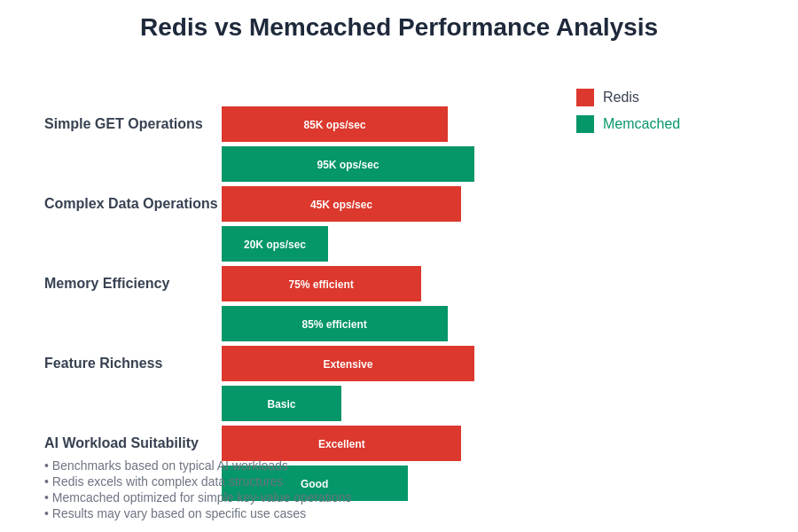Select the Redis legend label
Screen dimensions: 798x532
(621, 98)
